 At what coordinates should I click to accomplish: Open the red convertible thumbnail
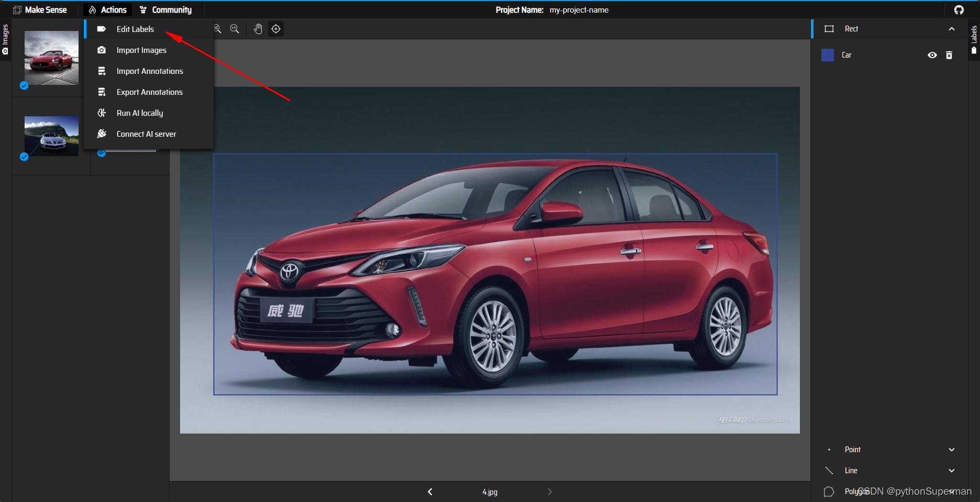51,58
